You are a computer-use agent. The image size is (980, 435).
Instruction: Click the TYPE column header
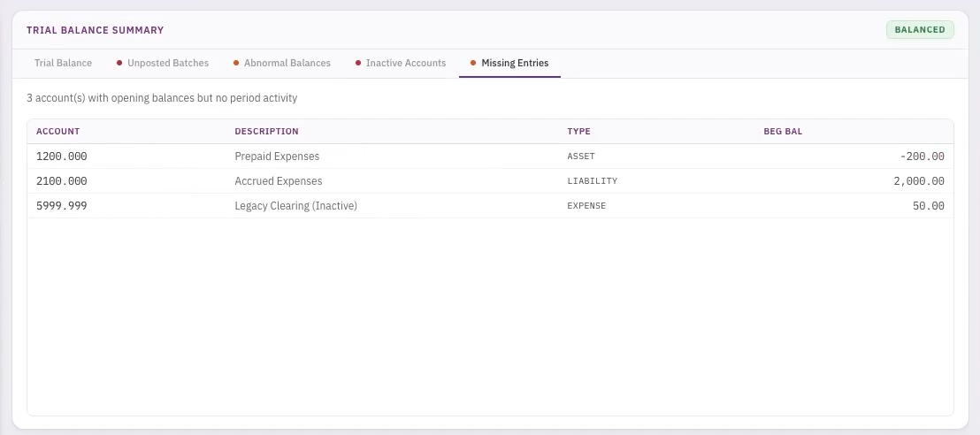click(578, 132)
